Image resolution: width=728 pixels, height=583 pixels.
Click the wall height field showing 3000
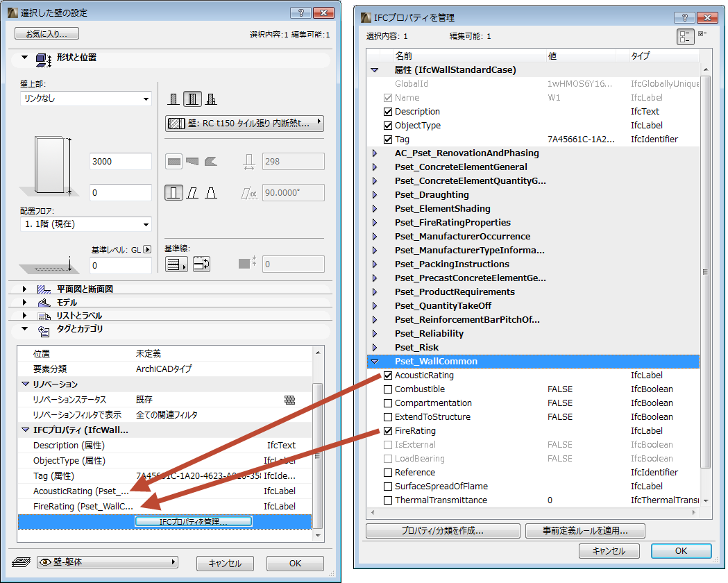pyautogui.click(x=121, y=162)
